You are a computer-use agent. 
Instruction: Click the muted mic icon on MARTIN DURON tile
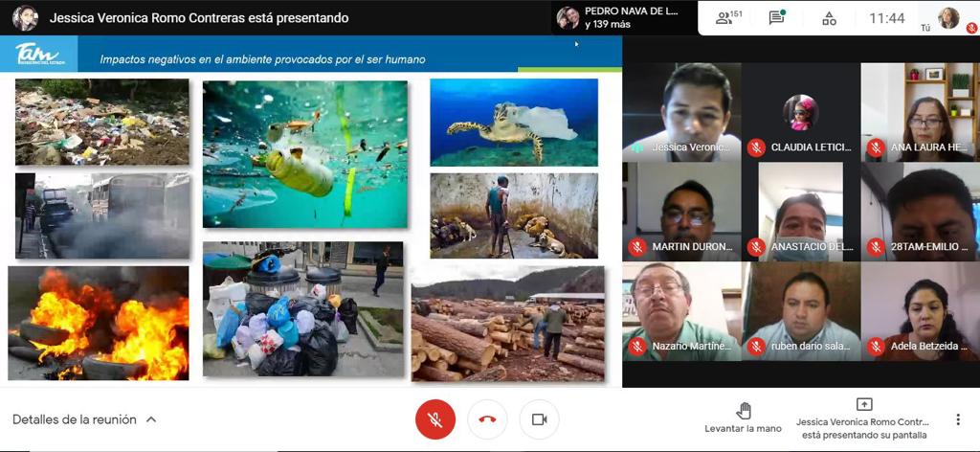(637, 247)
